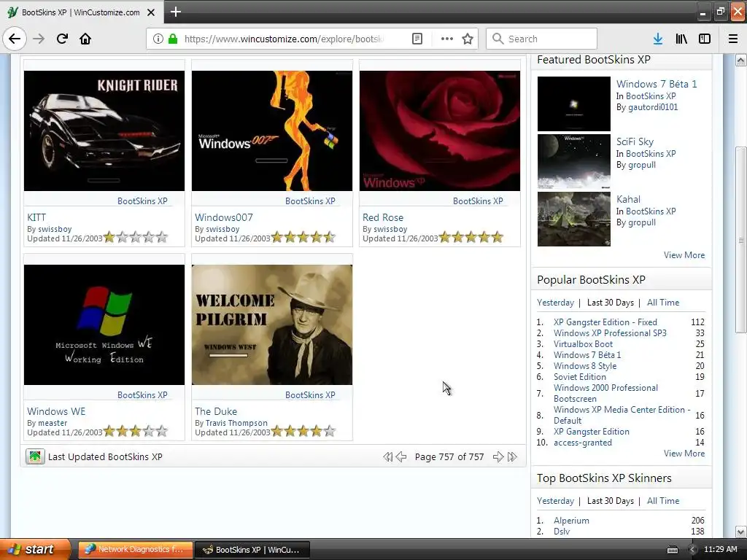View gautordi0101's profile in Featured

[x=653, y=107]
